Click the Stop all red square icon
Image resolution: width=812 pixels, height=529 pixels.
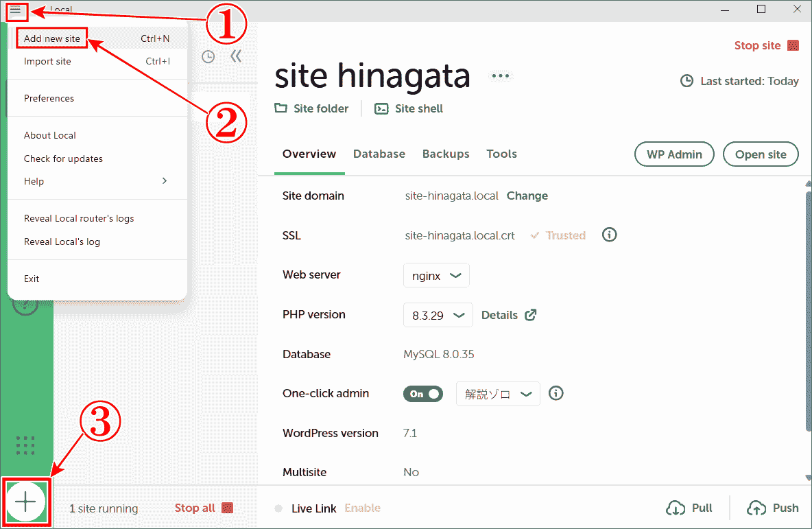227,508
